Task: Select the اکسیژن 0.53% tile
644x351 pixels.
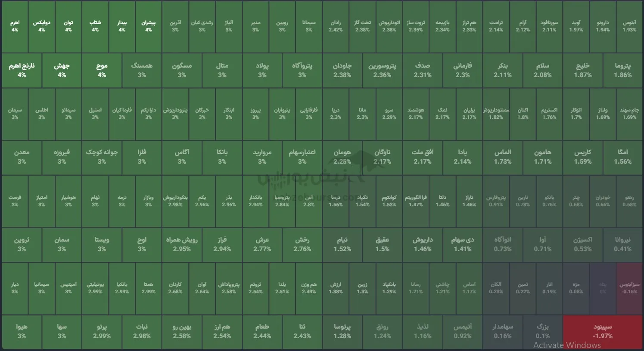Action: (x=583, y=244)
